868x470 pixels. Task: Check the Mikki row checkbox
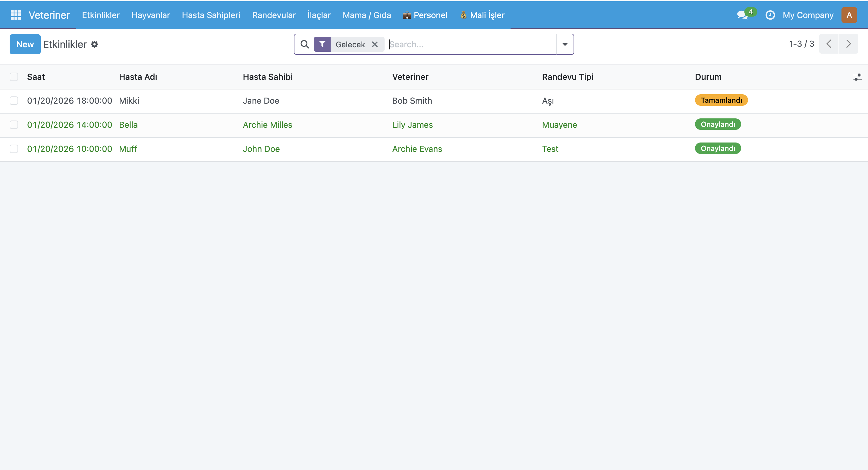click(x=14, y=101)
